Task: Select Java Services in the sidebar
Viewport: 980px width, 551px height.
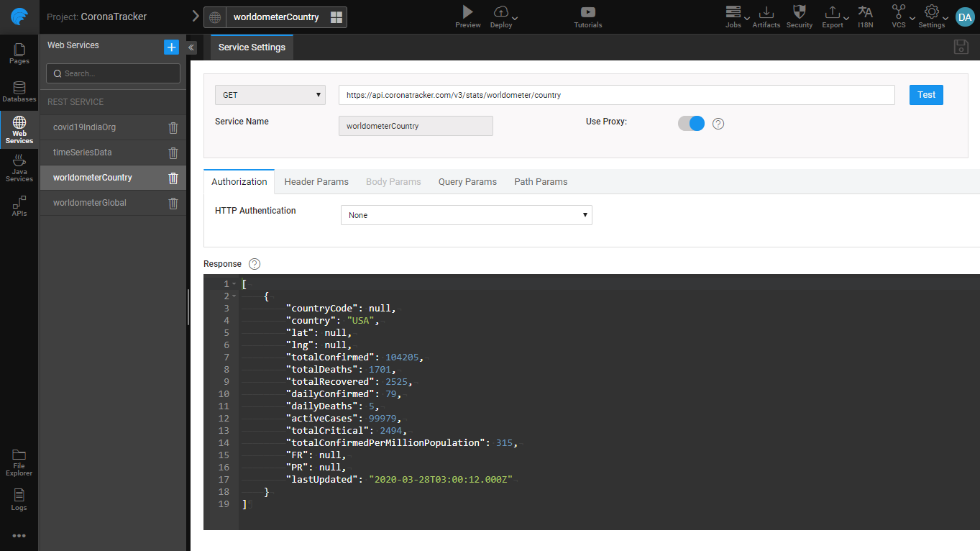Action: (x=19, y=167)
